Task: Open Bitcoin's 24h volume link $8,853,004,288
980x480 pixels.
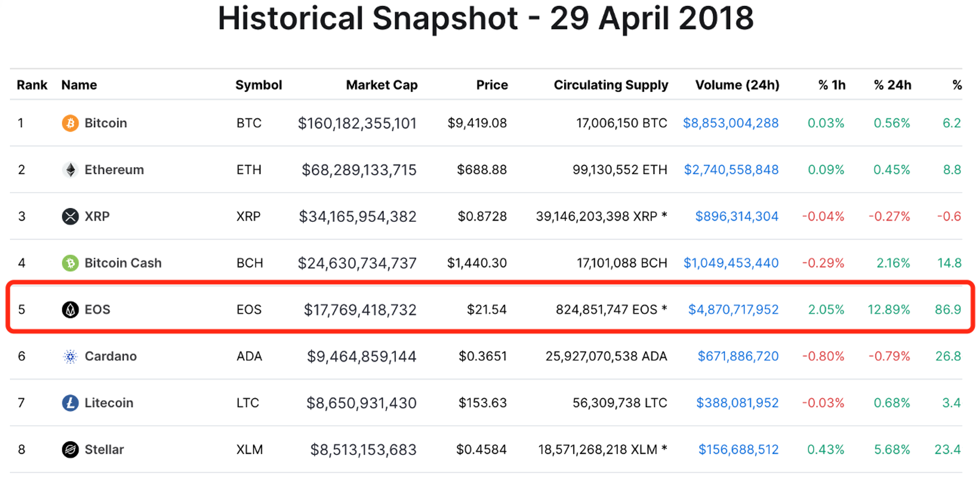Action: pos(730,123)
